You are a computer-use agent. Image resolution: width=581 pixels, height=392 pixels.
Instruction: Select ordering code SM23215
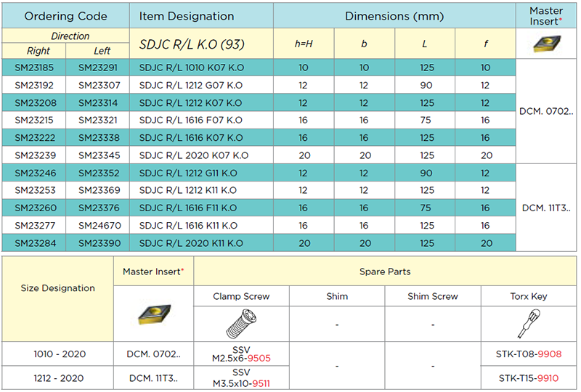[x=34, y=120]
